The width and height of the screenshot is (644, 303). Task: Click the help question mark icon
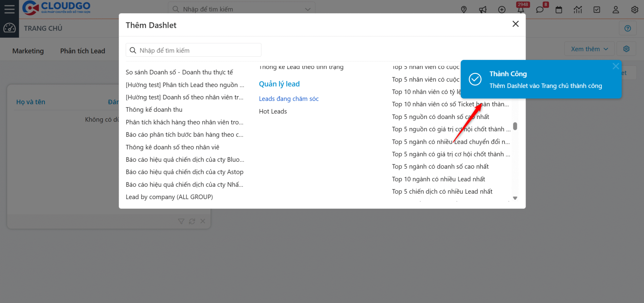click(x=628, y=29)
